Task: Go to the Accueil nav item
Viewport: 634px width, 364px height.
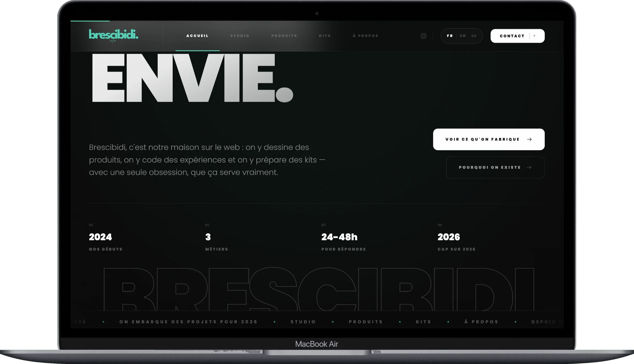Action: click(x=197, y=36)
